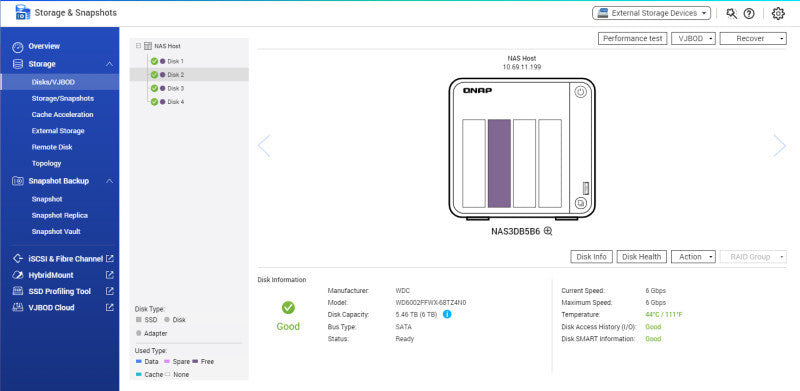Select the first disk bay on NAS illustration
Viewport: 800px width, 391px height.
[x=473, y=163]
